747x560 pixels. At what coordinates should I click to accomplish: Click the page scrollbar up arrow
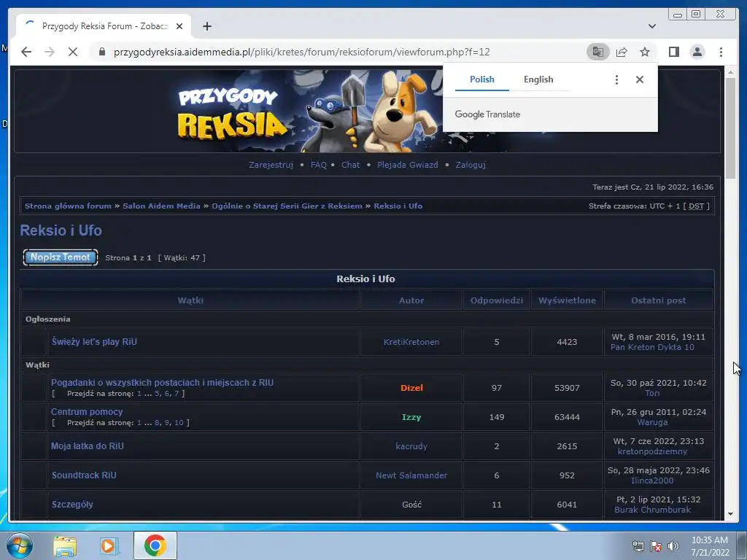731,72
